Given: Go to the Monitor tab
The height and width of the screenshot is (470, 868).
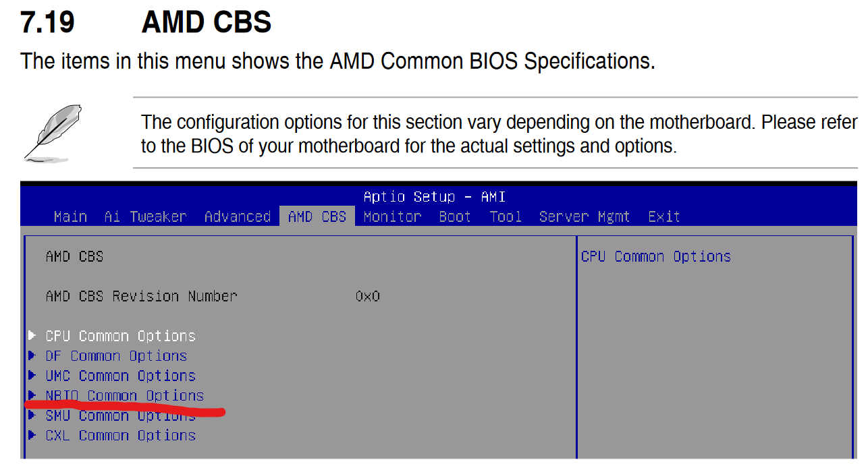Looking at the screenshot, I should (392, 216).
